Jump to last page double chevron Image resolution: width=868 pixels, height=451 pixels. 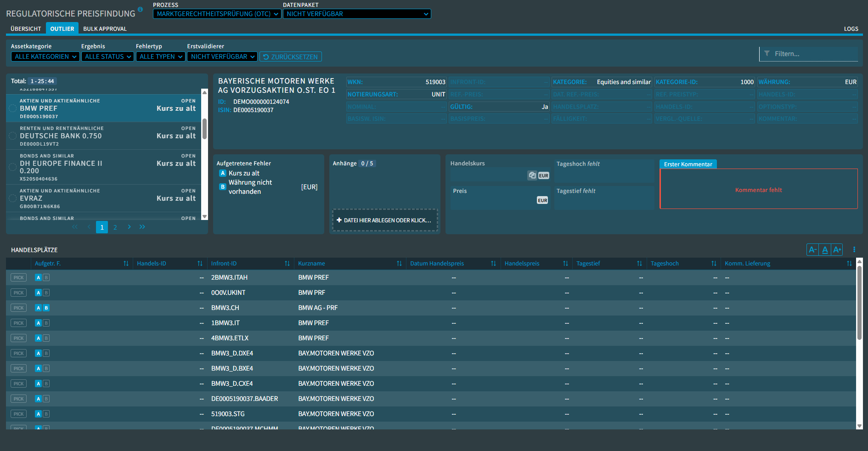point(142,227)
